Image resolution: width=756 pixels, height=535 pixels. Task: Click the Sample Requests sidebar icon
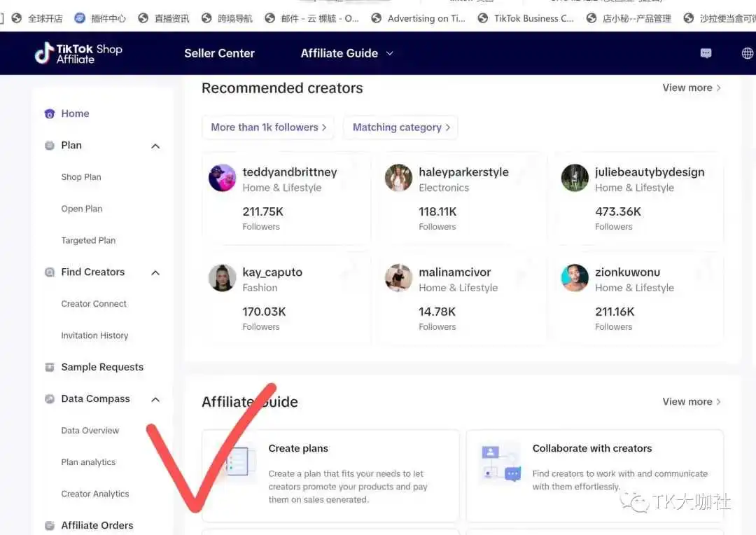[50, 367]
